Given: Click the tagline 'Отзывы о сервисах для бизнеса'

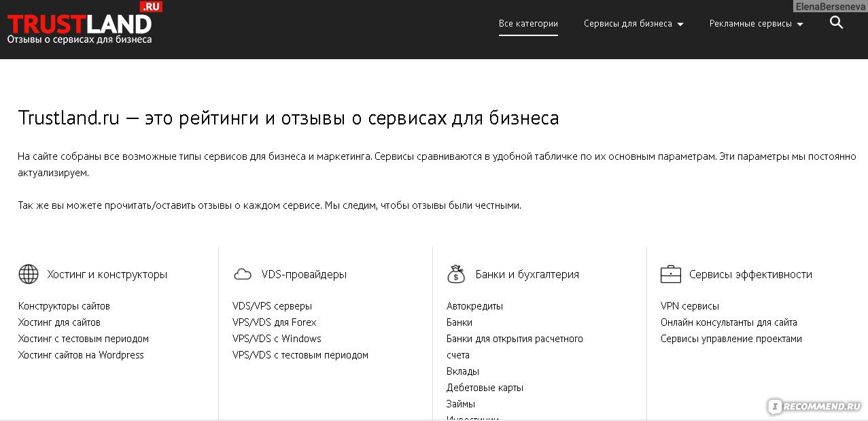Looking at the screenshot, I should [x=80, y=39].
